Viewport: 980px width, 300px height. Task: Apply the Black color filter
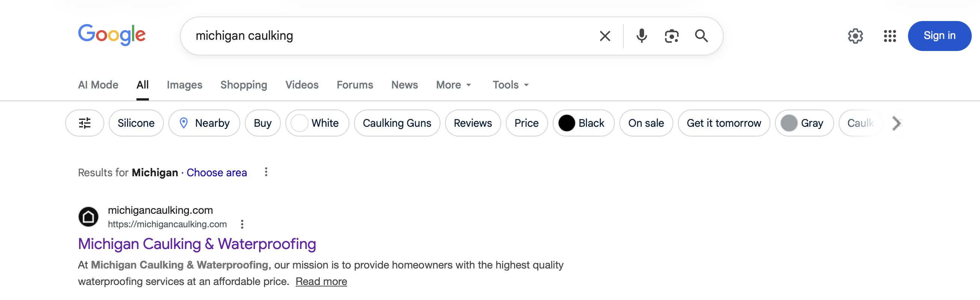tap(583, 123)
